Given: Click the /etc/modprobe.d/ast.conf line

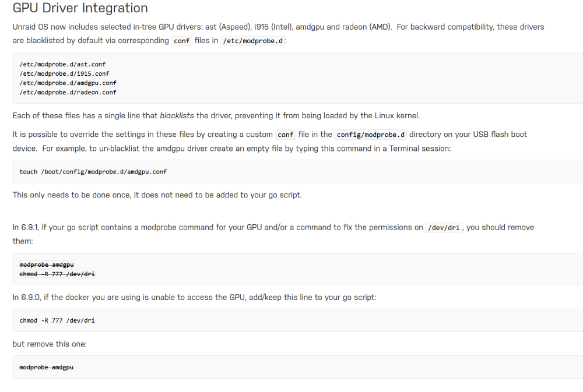Looking at the screenshot, I should (62, 64).
